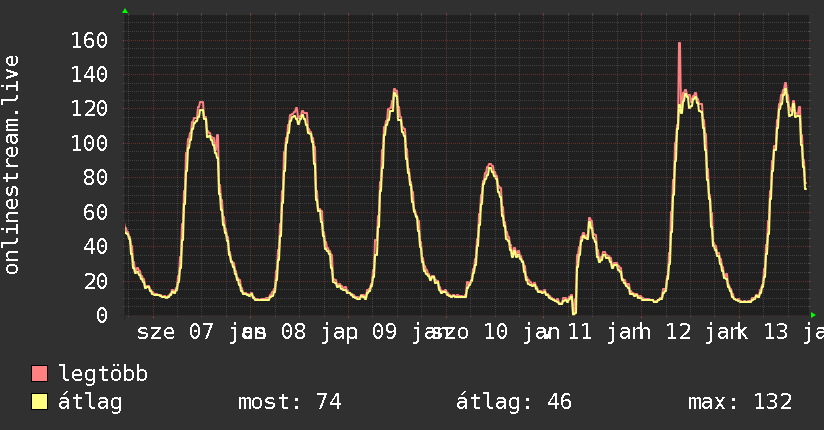Screen dimensions: 824x430
Task: Click the 100 y-axis label
Action: point(89,143)
